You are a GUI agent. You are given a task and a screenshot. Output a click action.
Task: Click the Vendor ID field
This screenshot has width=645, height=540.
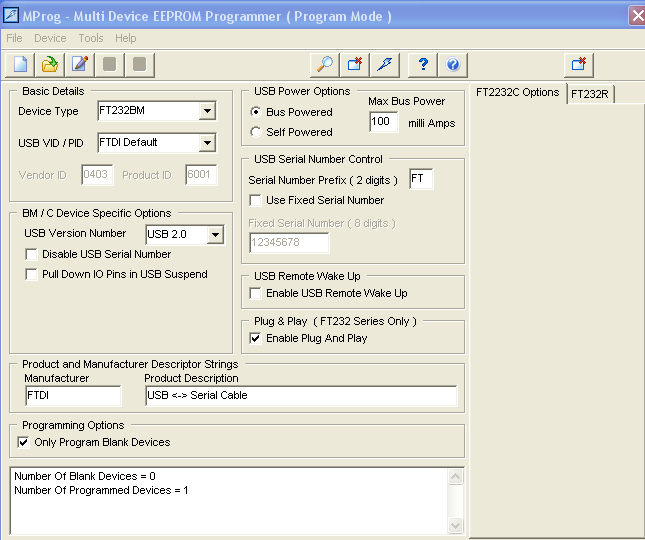(97, 175)
